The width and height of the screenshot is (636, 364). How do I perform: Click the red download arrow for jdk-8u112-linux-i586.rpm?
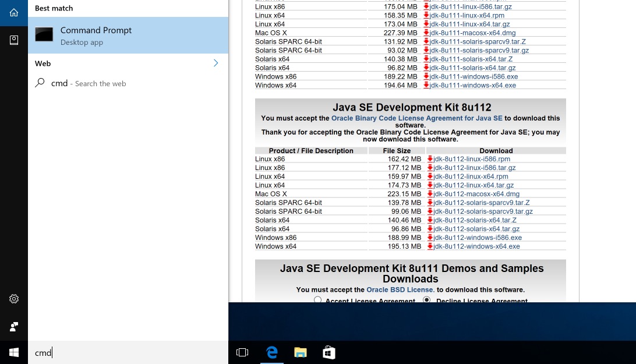point(430,159)
